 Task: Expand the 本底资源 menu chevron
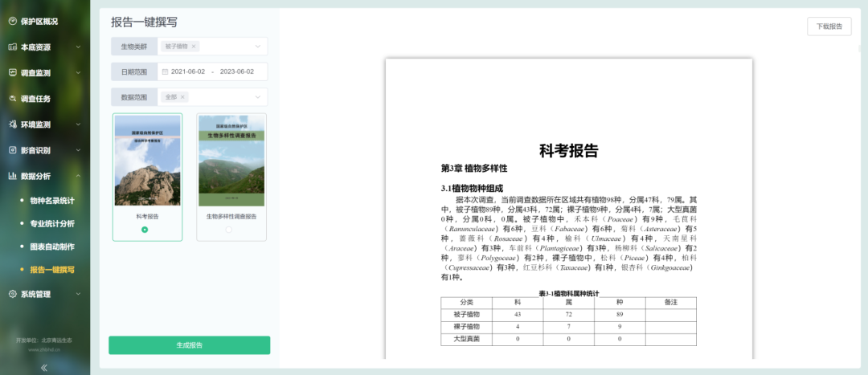pos(78,47)
